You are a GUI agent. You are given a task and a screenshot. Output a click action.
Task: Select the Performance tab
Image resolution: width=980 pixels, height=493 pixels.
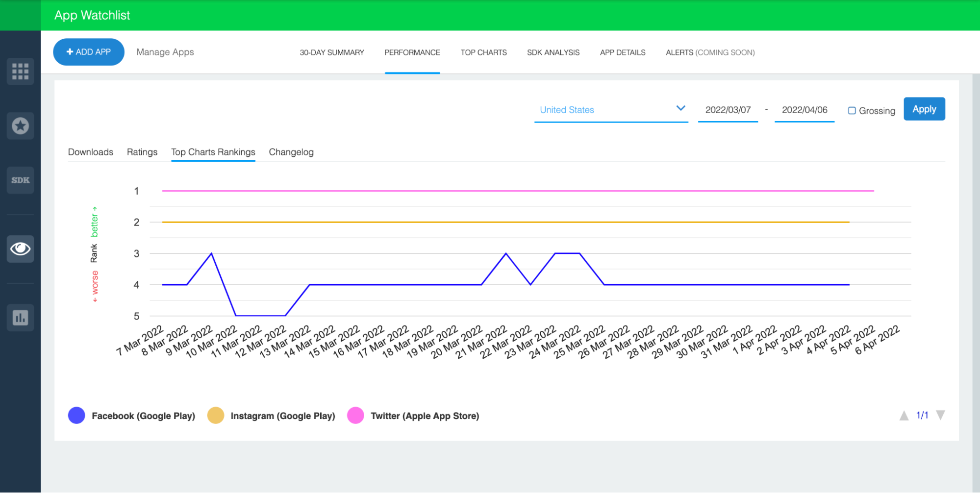412,52
